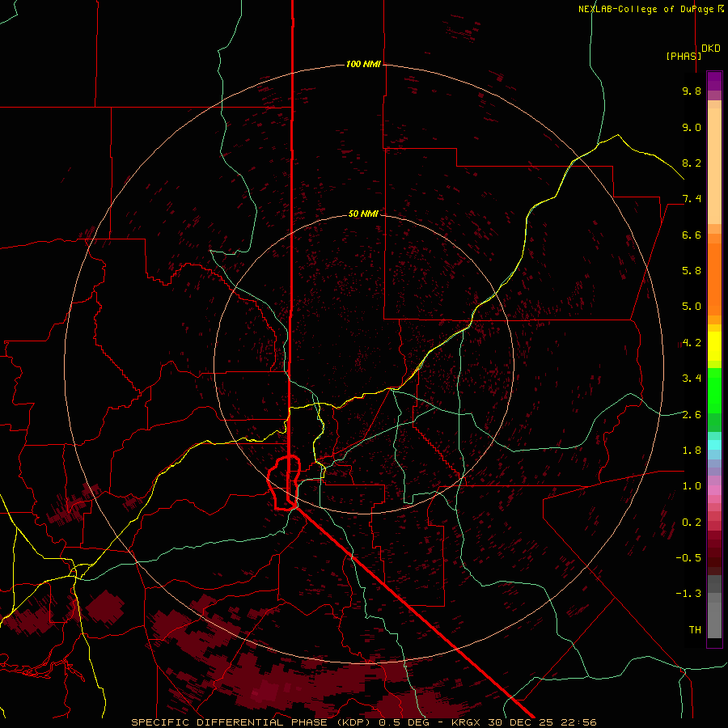Click the cyan segment of the color bar
Image resolution: width=728 pixels, height=728 pixels.
(714, 445)
